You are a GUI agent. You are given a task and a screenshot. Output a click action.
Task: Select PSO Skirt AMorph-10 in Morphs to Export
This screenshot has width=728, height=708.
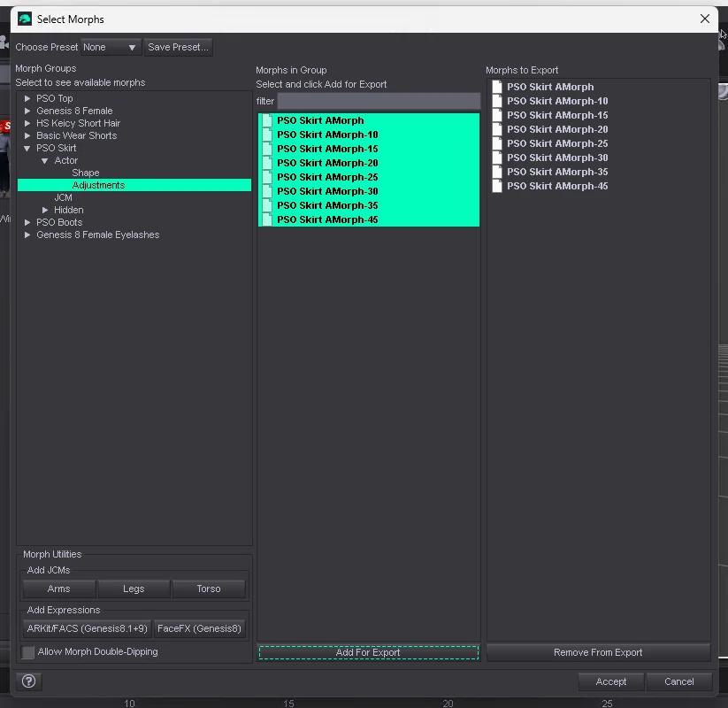pos(557,101)
